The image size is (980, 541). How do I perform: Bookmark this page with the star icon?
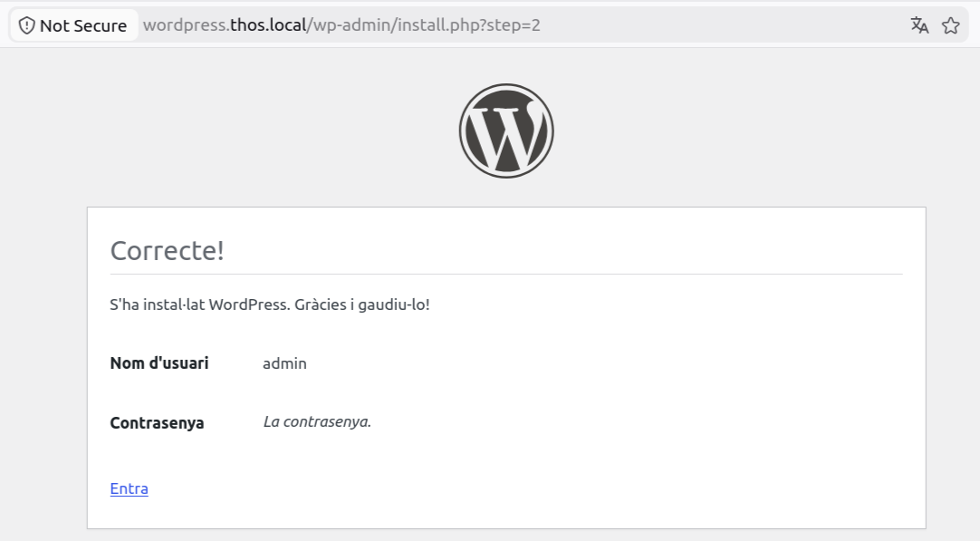(951, 25)
